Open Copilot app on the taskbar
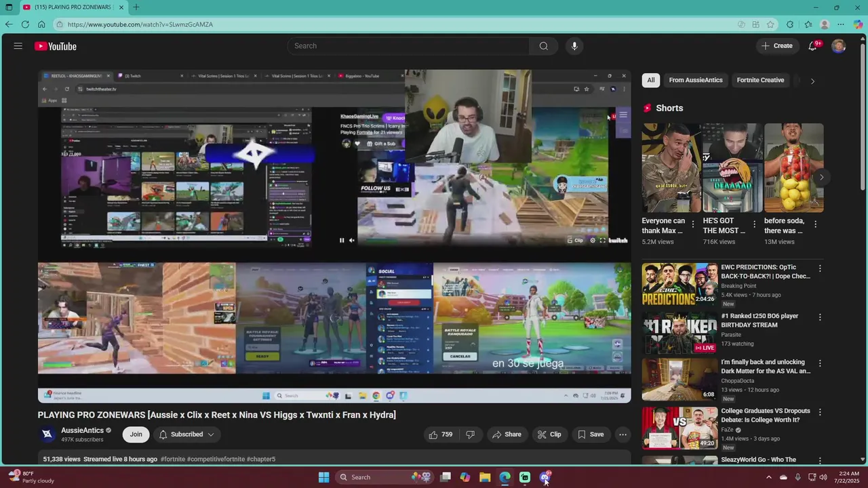 click(465, 477)
